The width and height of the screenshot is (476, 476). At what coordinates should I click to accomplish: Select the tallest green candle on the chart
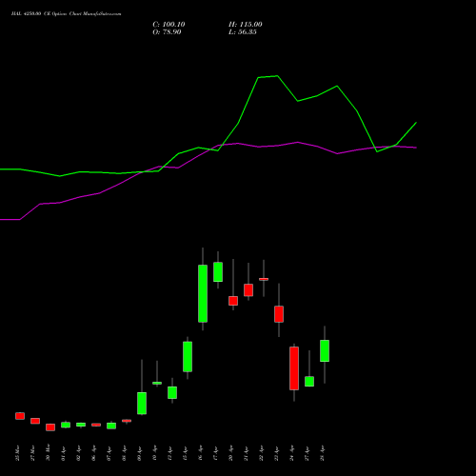203,293
